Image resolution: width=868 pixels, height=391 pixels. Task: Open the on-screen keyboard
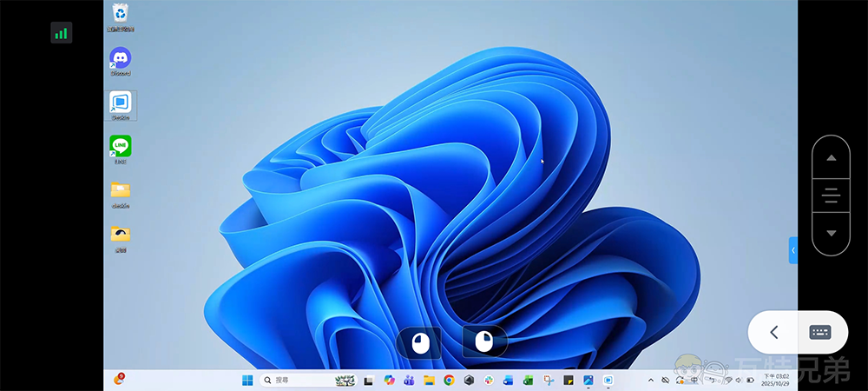pos(820,332)
